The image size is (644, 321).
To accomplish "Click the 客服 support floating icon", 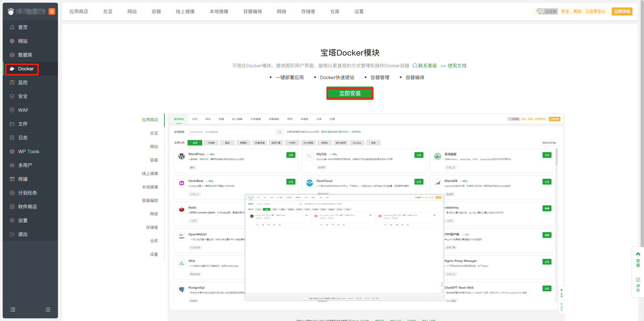I will [x=638, y=260].
